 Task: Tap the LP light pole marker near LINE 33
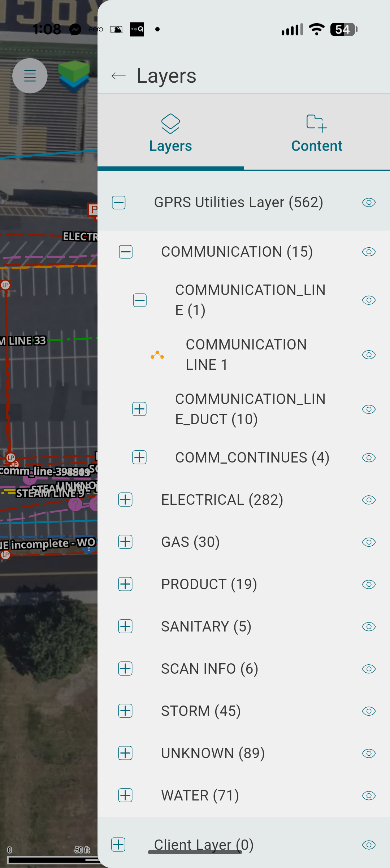5,285
